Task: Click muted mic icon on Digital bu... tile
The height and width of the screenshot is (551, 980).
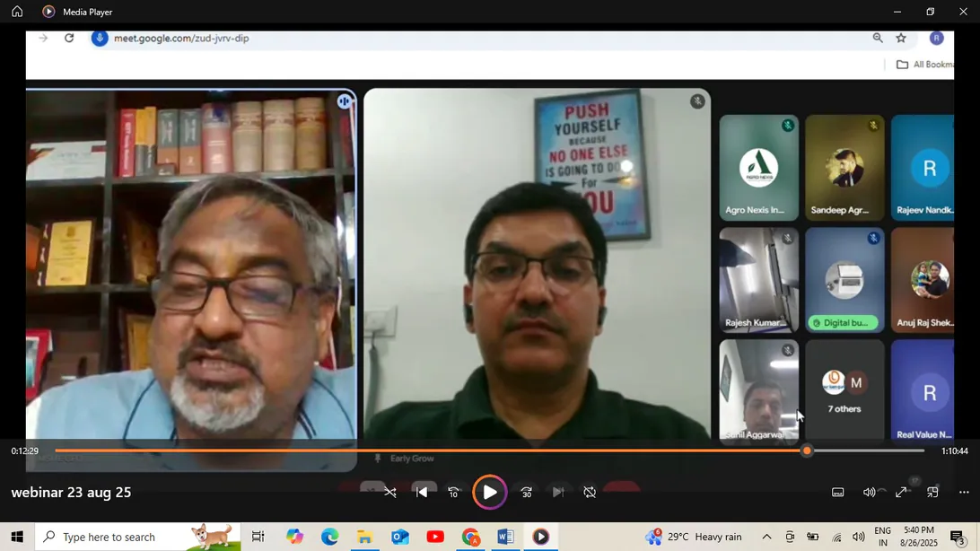Action: [873, 238]
